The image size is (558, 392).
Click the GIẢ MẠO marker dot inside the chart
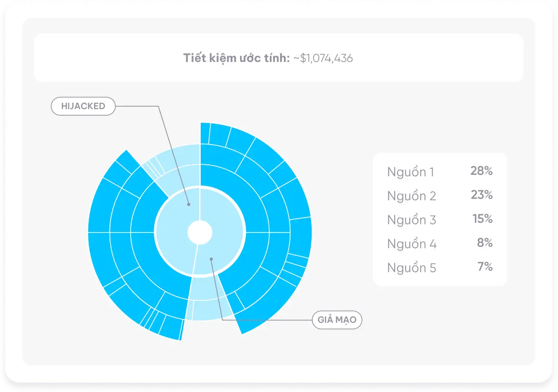(x=211, y=259)
